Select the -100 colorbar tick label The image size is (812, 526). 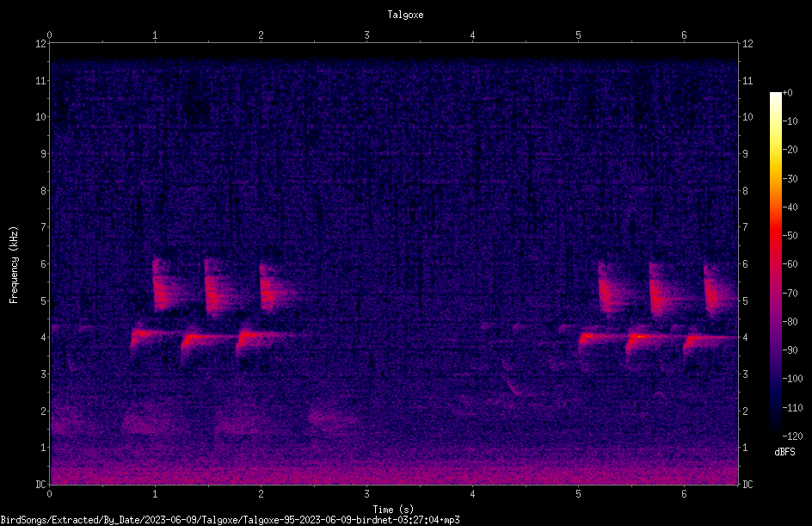coord(793,379)
